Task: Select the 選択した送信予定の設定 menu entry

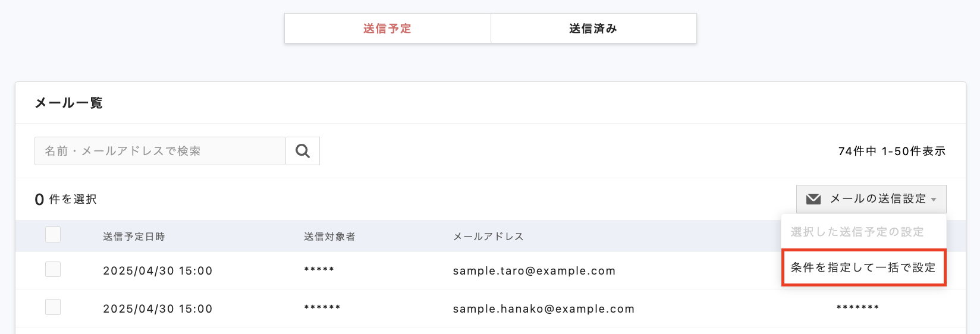Action: [857, 232]
